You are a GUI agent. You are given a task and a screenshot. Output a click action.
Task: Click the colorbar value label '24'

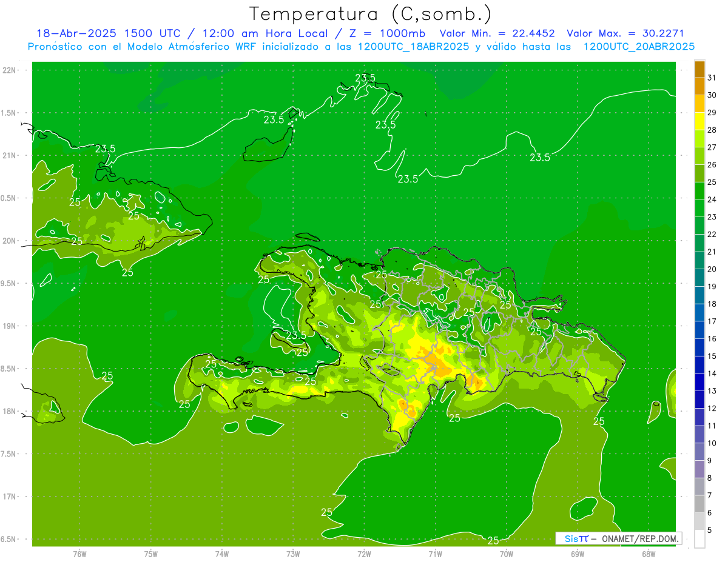pyautogui.click(x=712, y=199)
